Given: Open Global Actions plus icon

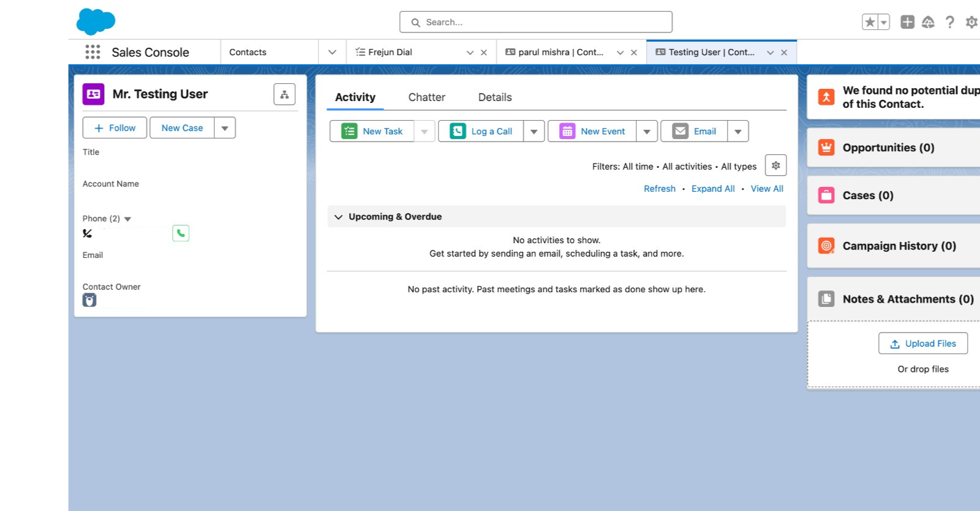Looking at the screenshot, I should coord(907,22).
